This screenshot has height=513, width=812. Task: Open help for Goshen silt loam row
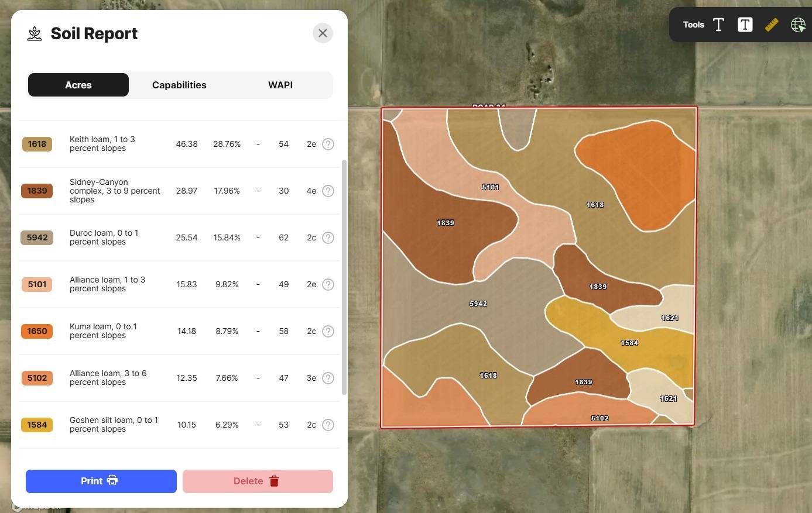[328, 425]
